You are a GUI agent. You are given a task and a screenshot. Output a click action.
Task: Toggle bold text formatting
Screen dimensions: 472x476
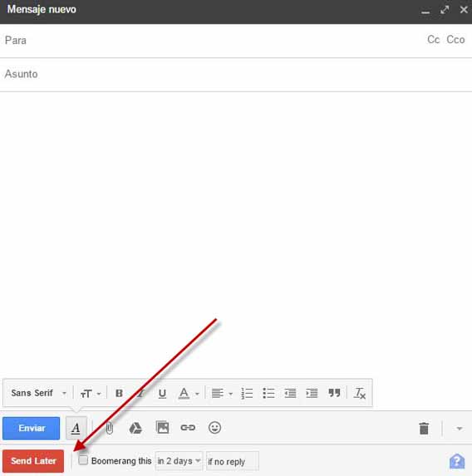pos(119,393)
